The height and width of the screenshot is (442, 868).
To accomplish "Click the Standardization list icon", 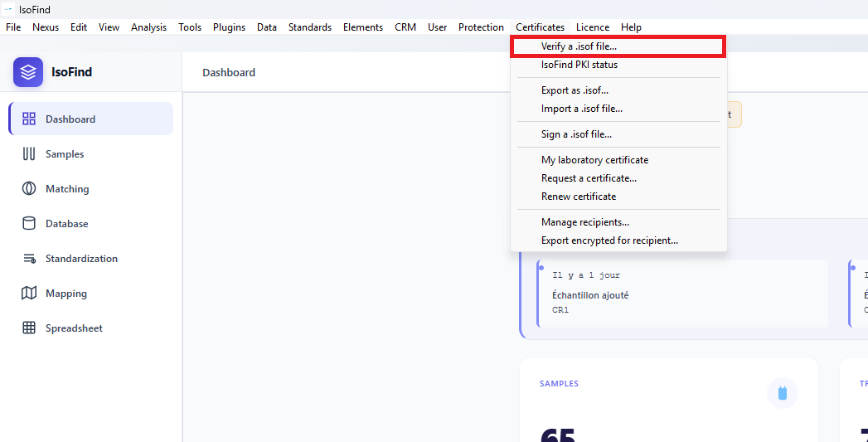I will click(x=29, y=258).
